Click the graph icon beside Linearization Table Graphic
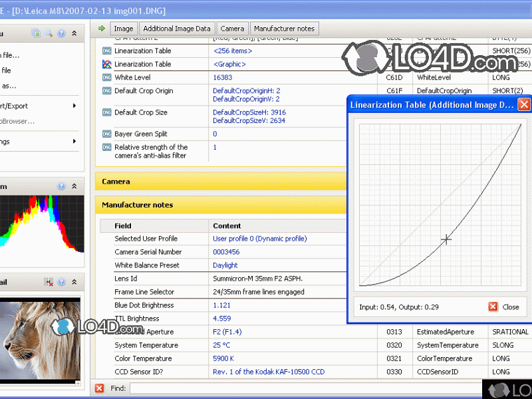532x399 pixels. point(106,64)
